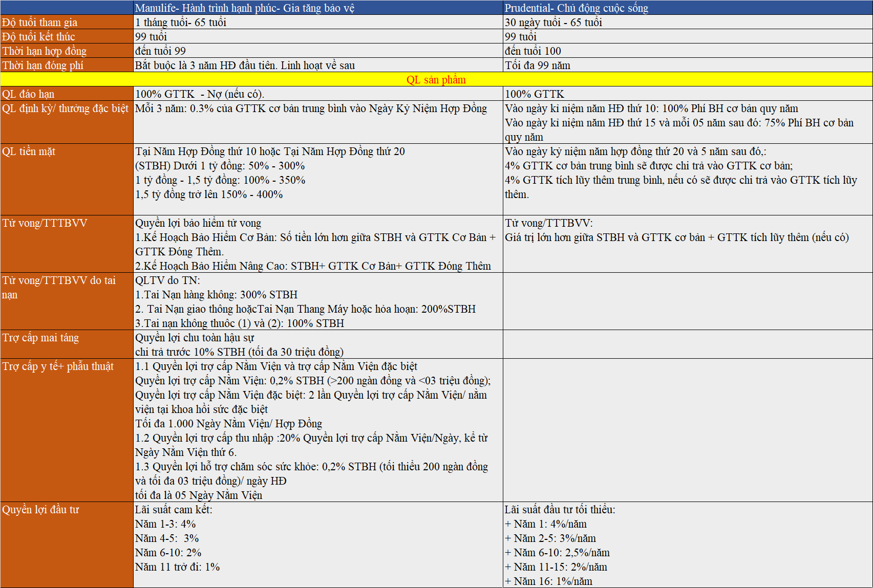Select the 'Quyền lợi đầu tư' label cell
This screenshot has height=588, width=873.
tap(67, 545)
